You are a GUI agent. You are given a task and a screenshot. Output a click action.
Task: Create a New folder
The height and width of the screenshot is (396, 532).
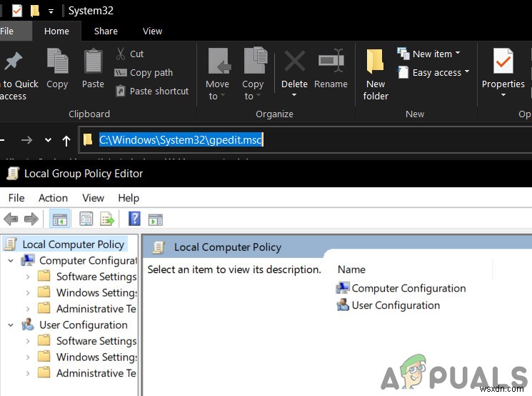375,75
